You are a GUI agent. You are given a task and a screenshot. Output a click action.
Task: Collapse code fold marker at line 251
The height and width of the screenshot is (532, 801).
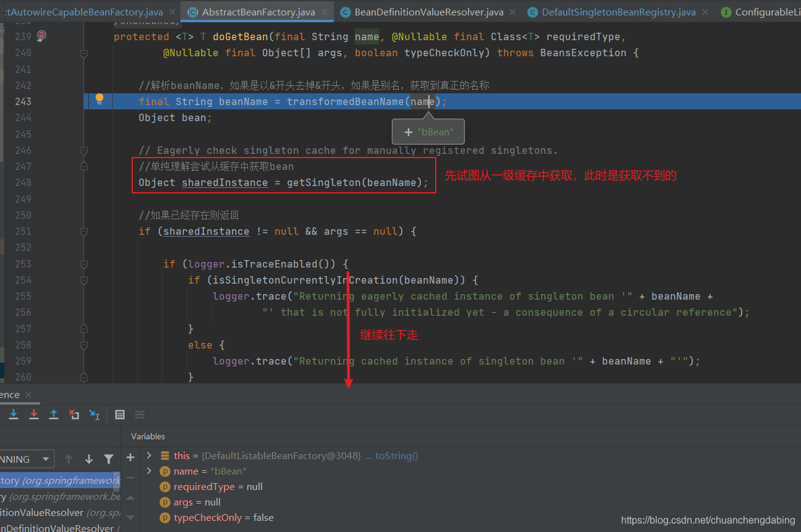tap(84, 232)
